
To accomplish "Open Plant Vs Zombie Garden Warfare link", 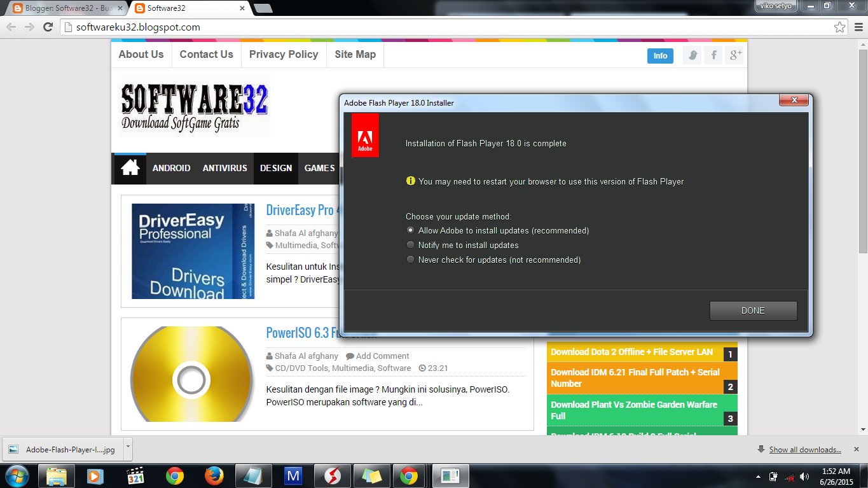I will pyautogui.click(x=634, y=410).
